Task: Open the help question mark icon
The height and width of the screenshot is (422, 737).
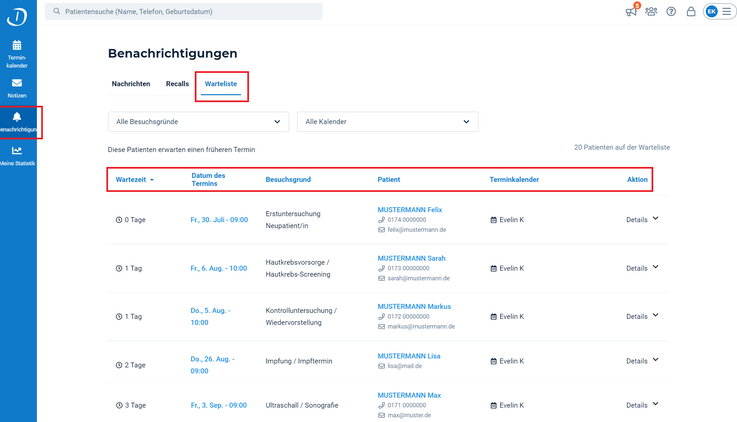Action: 671,12
